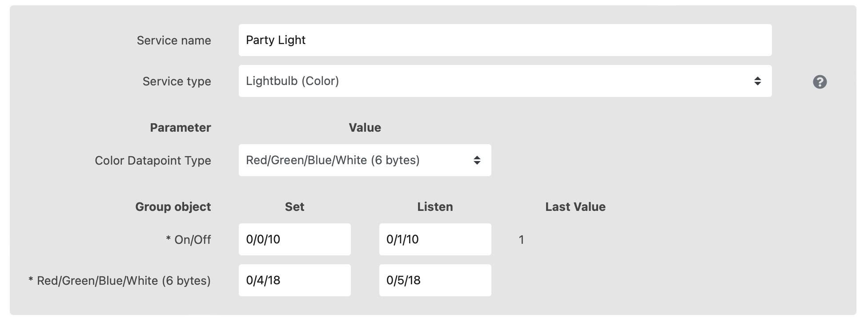Click the Group object column header
This screenshot has width=868, height=323.
click(173, 207)
